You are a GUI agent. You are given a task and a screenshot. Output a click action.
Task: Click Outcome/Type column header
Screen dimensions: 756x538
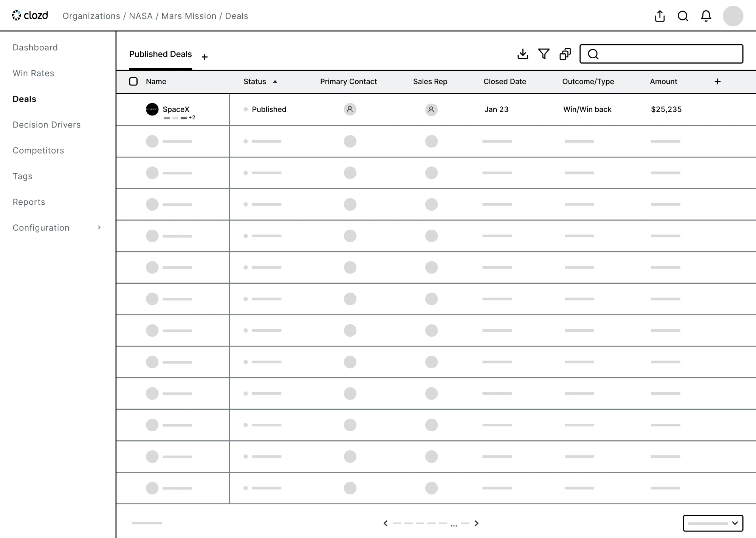588,81
